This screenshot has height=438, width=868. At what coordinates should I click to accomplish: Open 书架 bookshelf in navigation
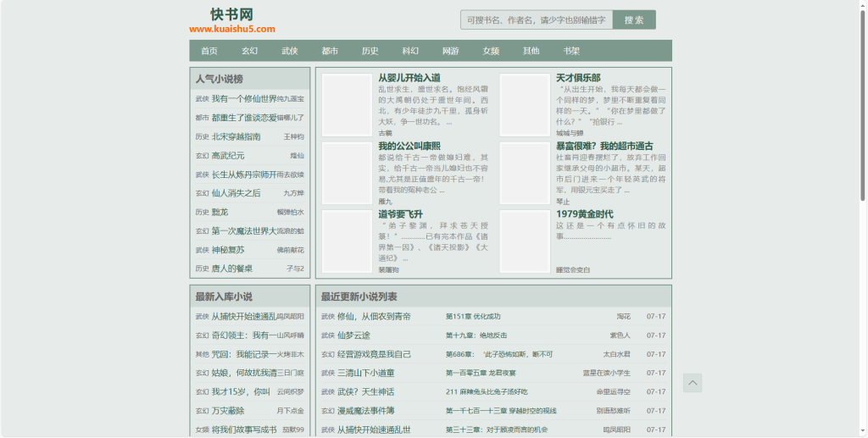[x=571, y=51]
